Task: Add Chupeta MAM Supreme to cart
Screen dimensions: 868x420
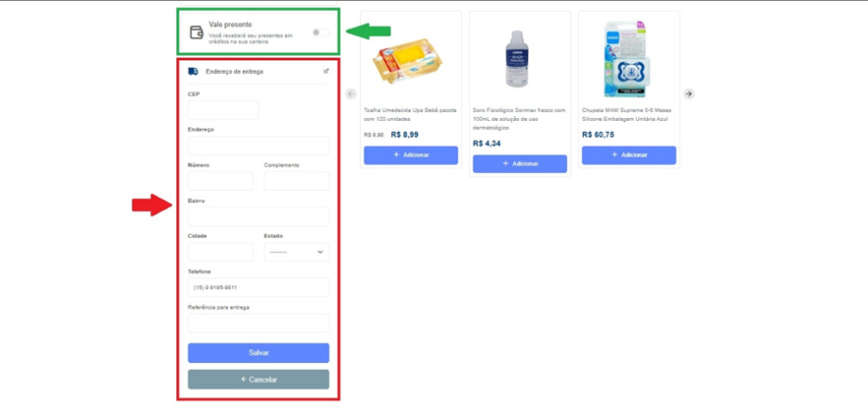Action: tap(629, 155)
